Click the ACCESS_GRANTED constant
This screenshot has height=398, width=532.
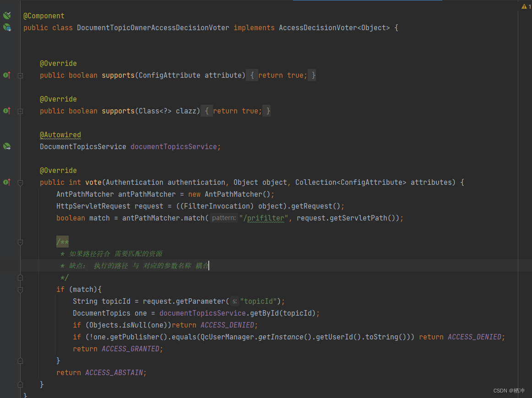[130, 349]
